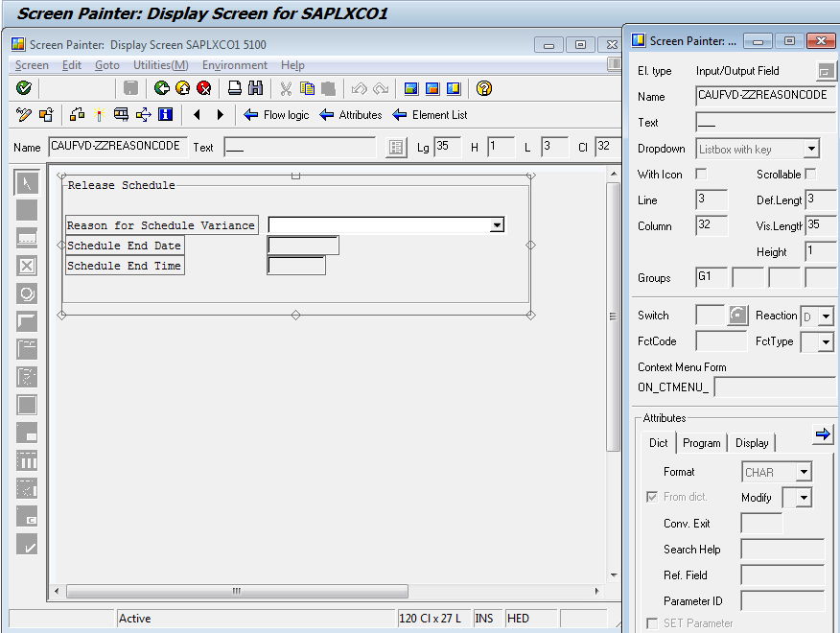Select the radio button element tool in palette
The height and width of the screenshot is (633, 840).
27,293
